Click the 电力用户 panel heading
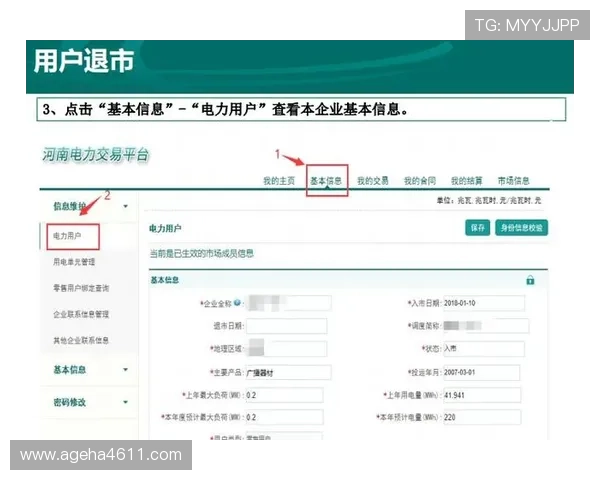Viewport: 600px width, 480px height. [165, 229]
